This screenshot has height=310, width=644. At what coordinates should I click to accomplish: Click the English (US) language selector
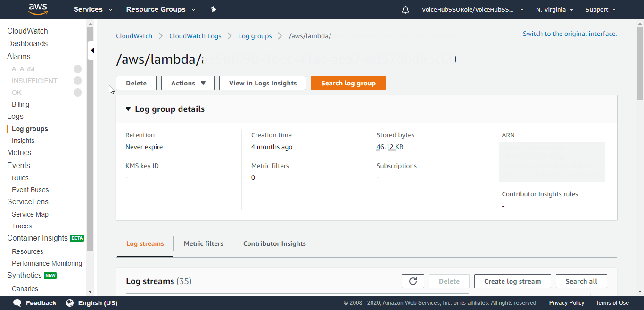point(98,303)
